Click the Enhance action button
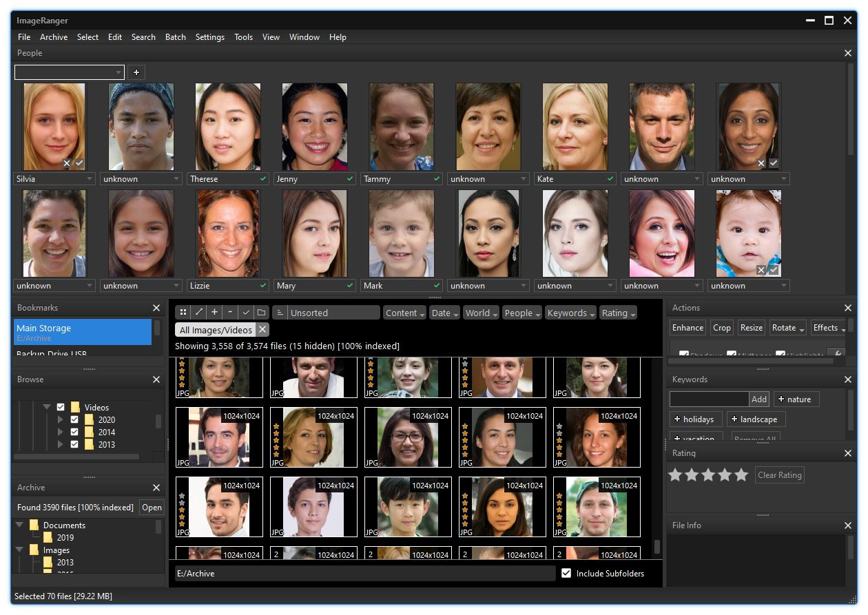Image resolution: width=868 pixels, height=615 pixels. (x=688, y=328)
